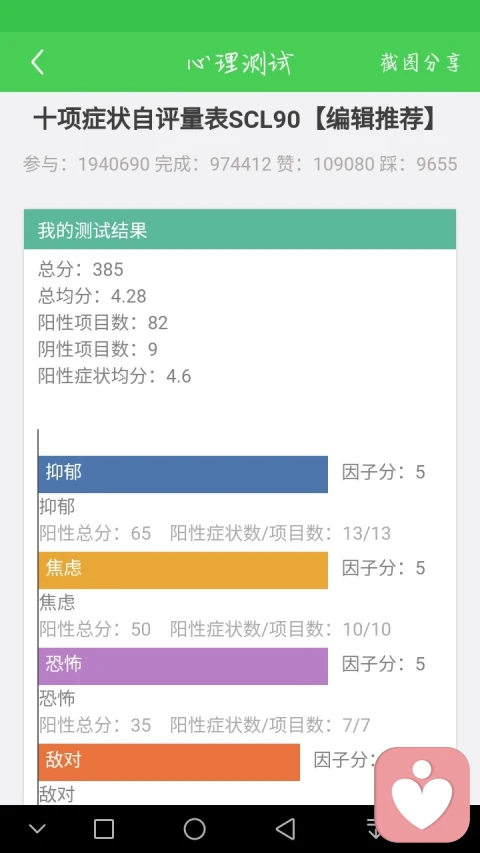The height and width of the screenshot is (853, 480).
Task: Select the blue 抑郁 bar
Action: click(x=183, y=474)
